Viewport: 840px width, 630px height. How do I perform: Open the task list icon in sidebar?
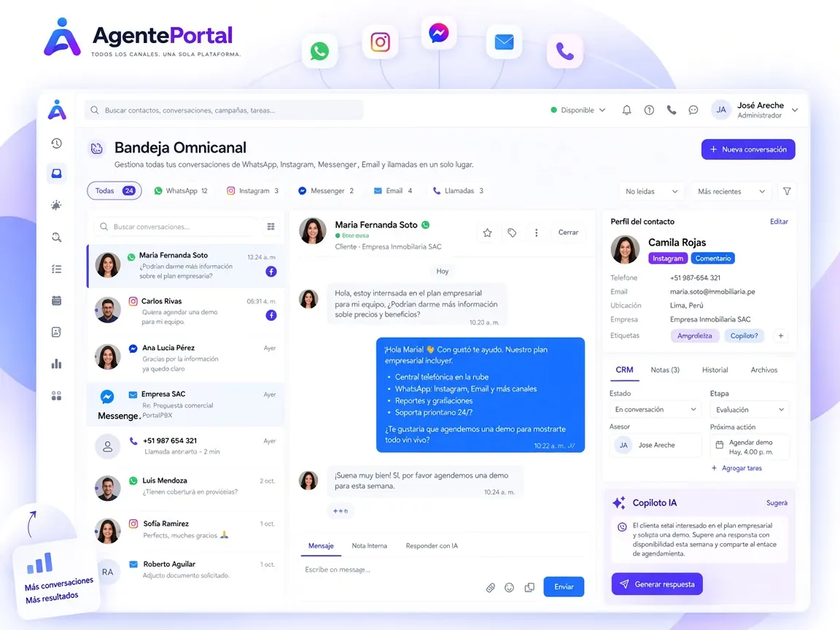[56, 269]
